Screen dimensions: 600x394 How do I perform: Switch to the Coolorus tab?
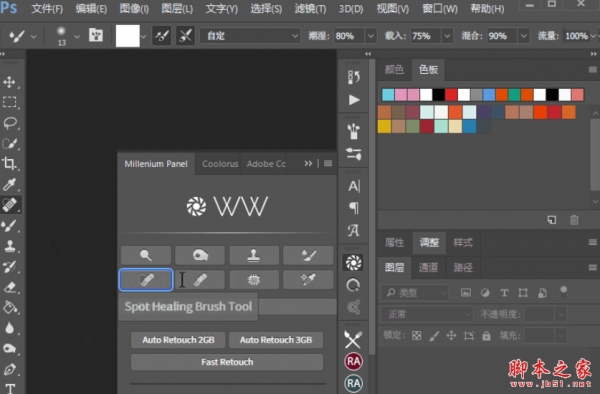[220, 164]
